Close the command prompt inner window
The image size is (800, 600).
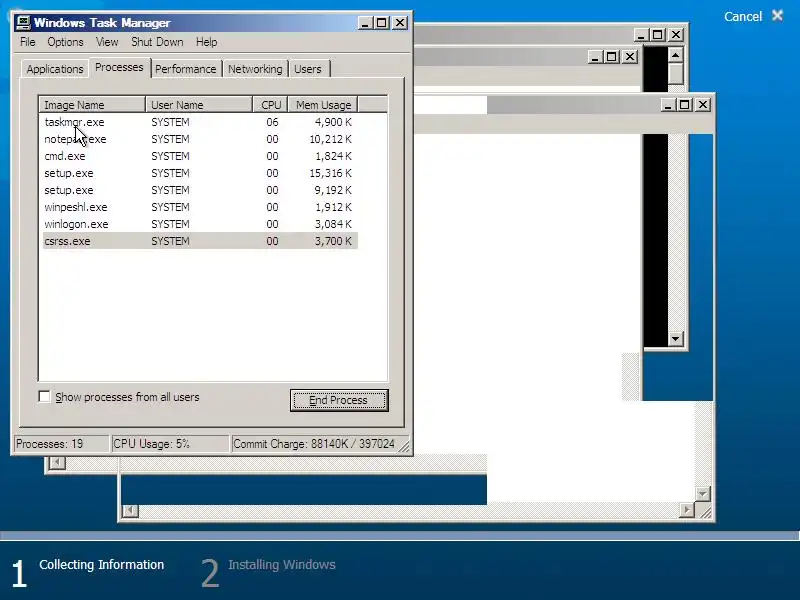point(631,57)
